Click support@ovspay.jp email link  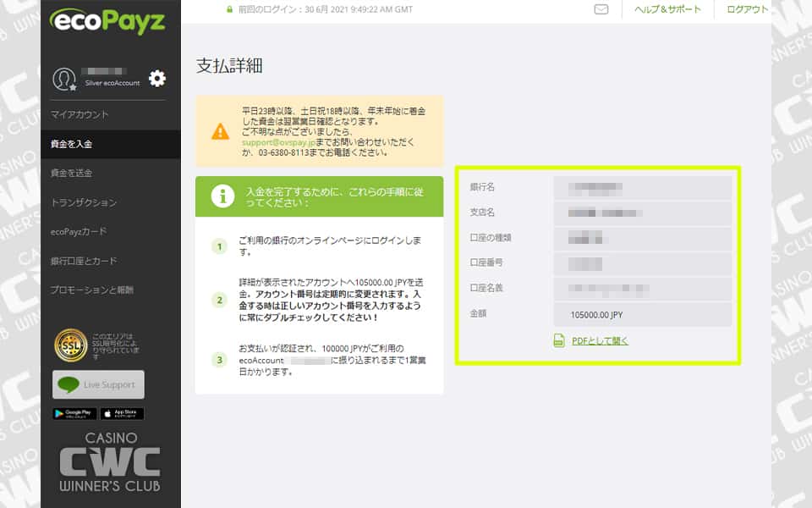278,142
